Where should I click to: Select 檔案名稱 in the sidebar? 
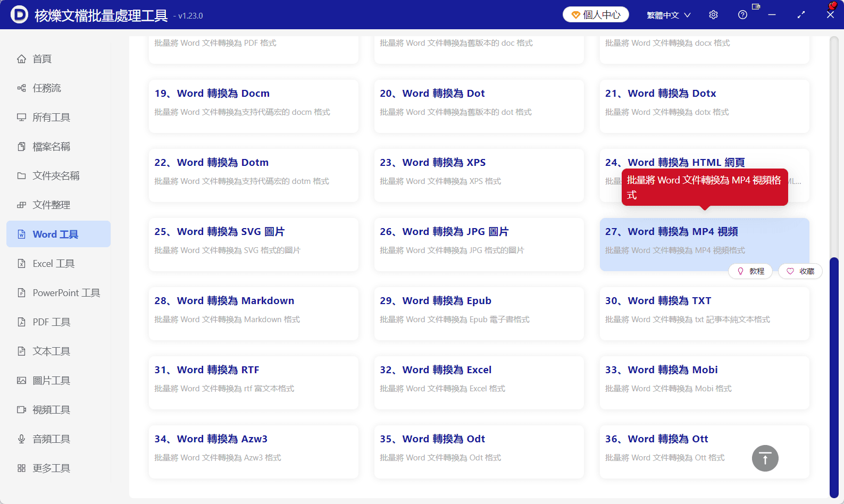(59, 147)
